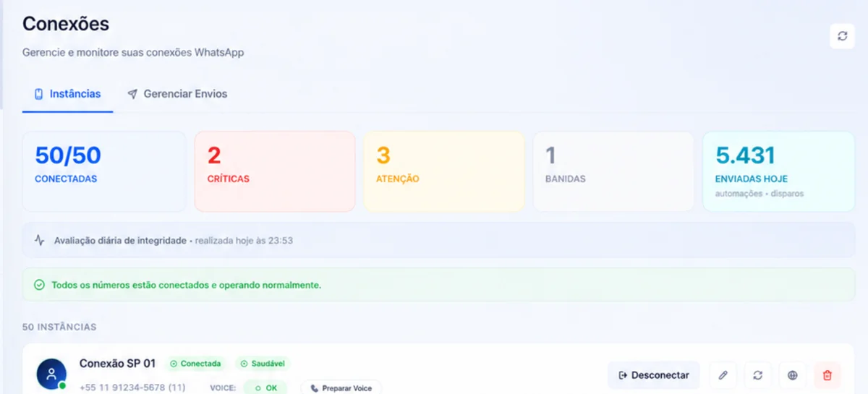Click the Voice OK status badge
The height and width of the screenshot is (394, 868).
pos(265,387)
